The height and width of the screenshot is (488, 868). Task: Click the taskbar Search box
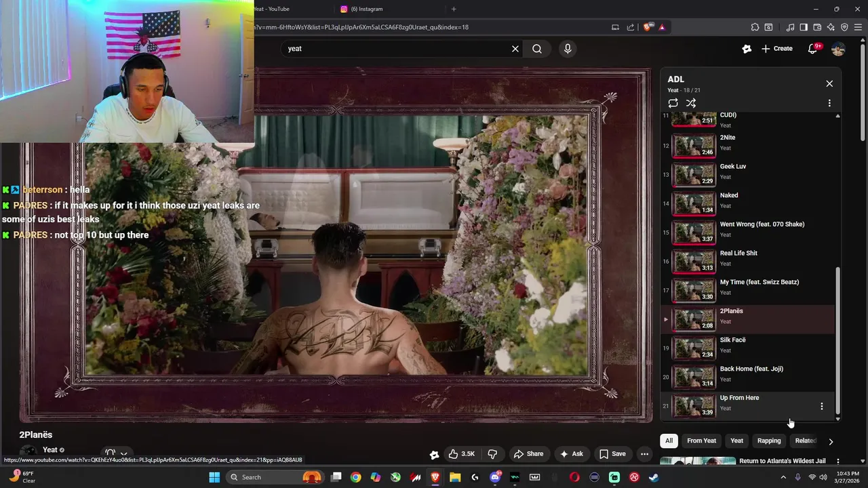pos(274,477)
